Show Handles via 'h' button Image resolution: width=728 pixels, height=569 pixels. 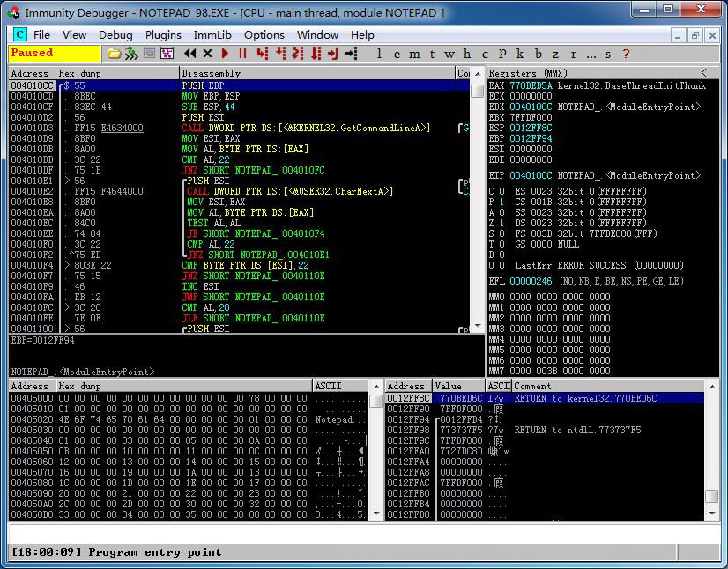(467, 54)
